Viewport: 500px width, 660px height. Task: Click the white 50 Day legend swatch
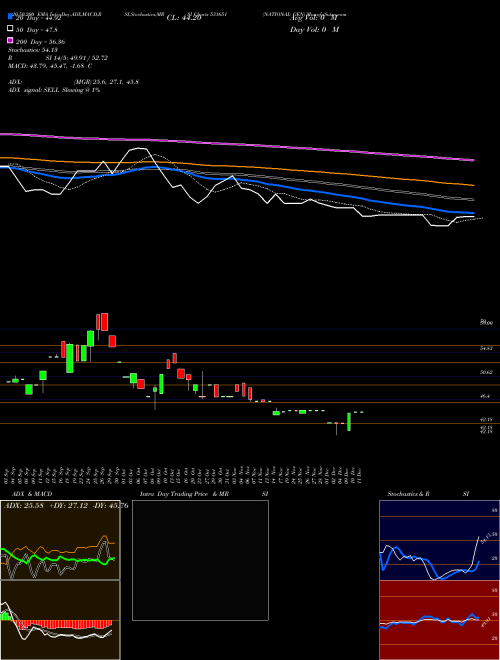coord(10,29)
